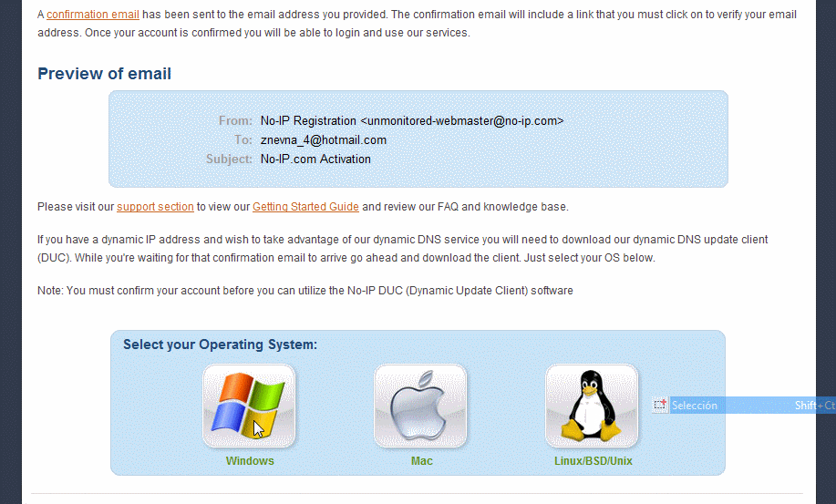Click the Subject: field label

[229, 159]
